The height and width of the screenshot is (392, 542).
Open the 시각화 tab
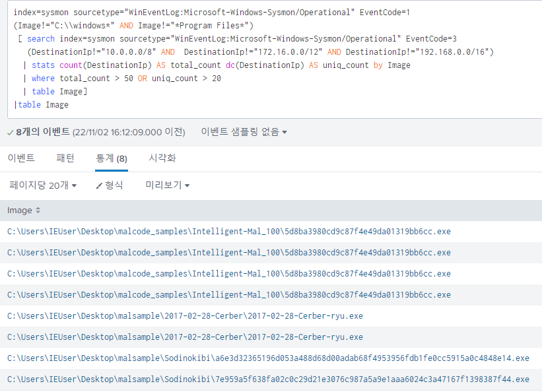[162, 158]
